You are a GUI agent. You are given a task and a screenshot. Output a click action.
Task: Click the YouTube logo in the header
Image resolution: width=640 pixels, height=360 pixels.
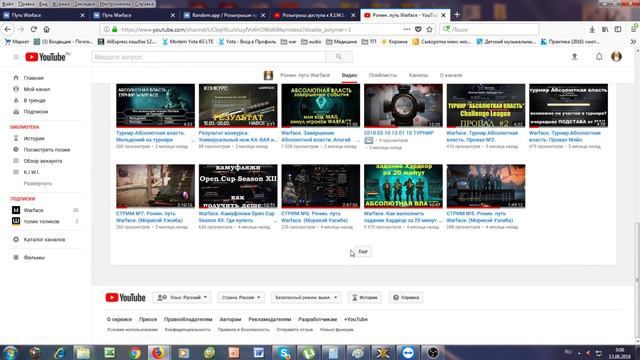click(x=45, y=57)
